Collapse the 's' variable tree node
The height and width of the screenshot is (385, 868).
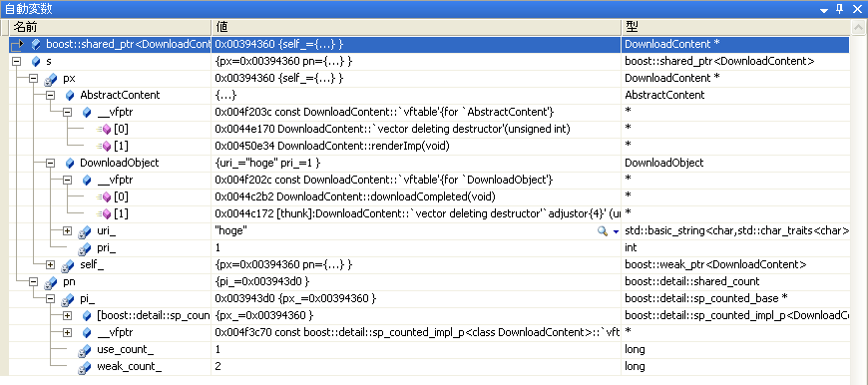(x=16, y=61)
